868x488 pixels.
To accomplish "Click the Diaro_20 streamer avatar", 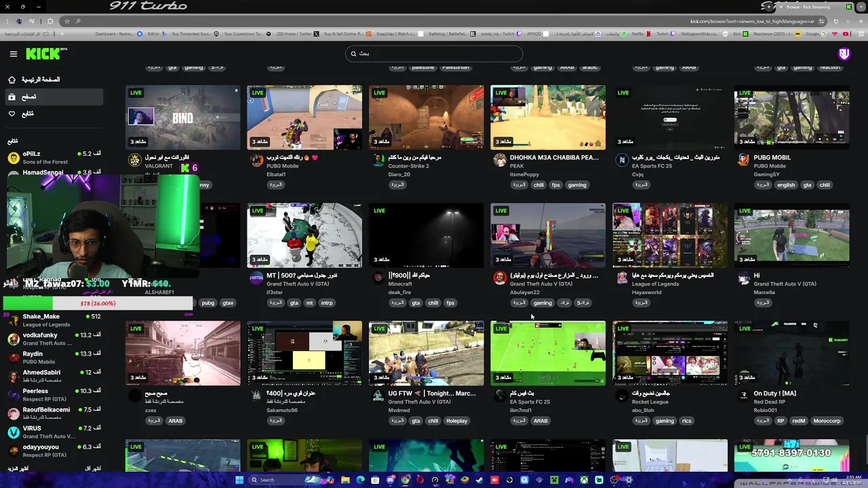I will point(378,160).
